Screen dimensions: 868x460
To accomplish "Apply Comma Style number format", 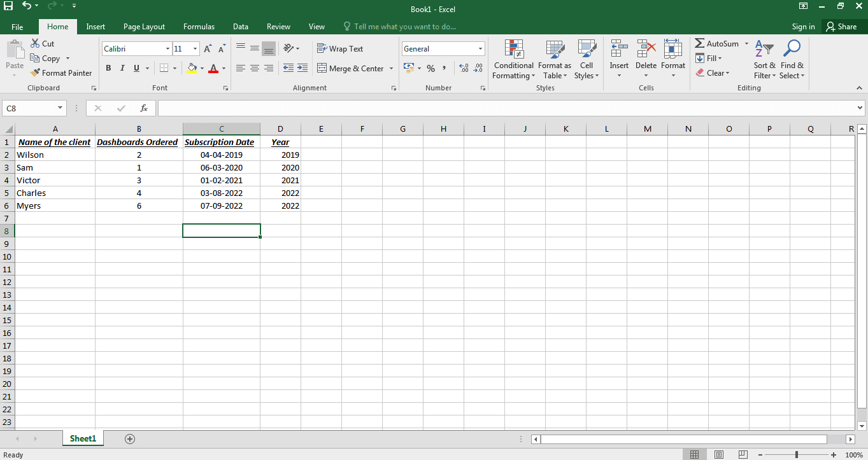I will tap(444, 68).
